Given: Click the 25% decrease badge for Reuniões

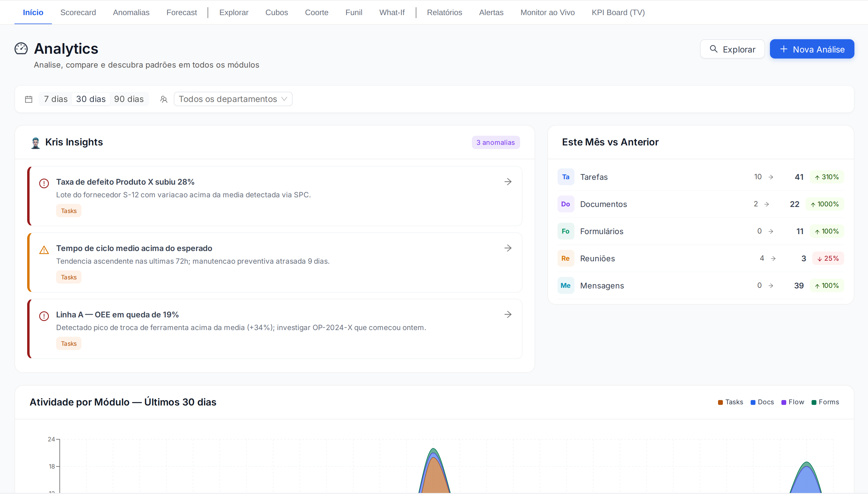Looking at the screenshot, I should point(828,259).
